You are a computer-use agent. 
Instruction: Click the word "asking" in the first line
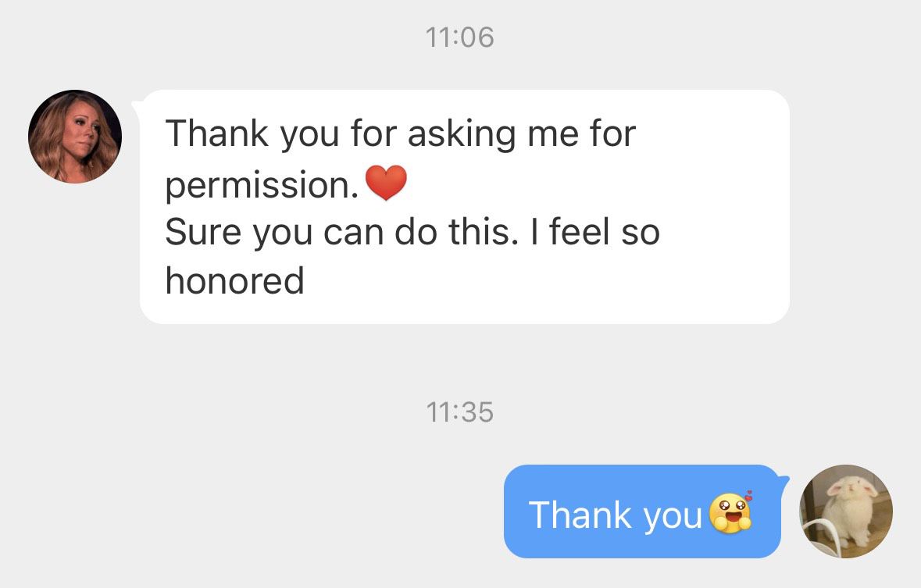pos(461,135)
